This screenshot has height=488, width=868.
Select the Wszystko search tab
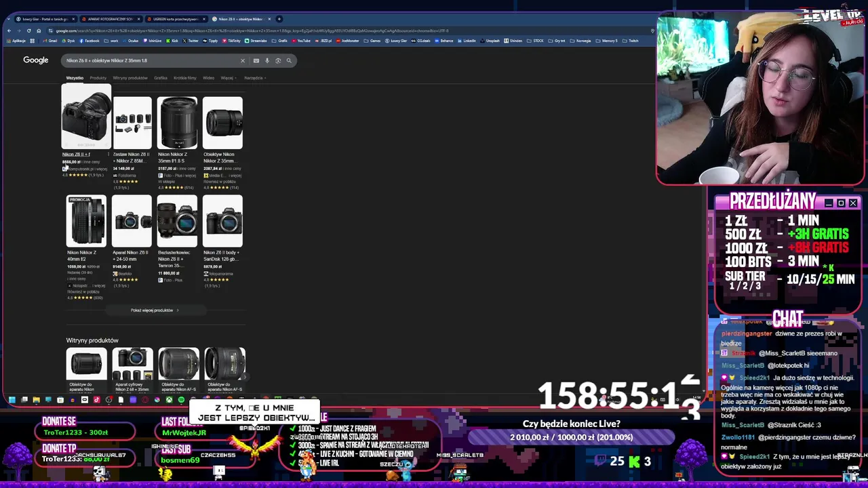click(x=75, y=78)
